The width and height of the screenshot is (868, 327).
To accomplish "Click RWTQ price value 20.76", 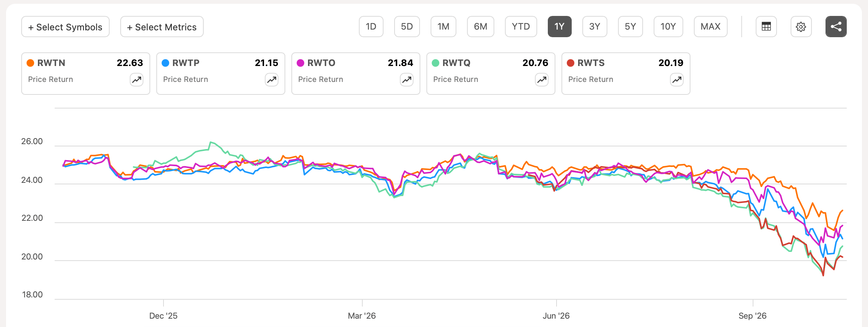I will (x=535, y=63).
